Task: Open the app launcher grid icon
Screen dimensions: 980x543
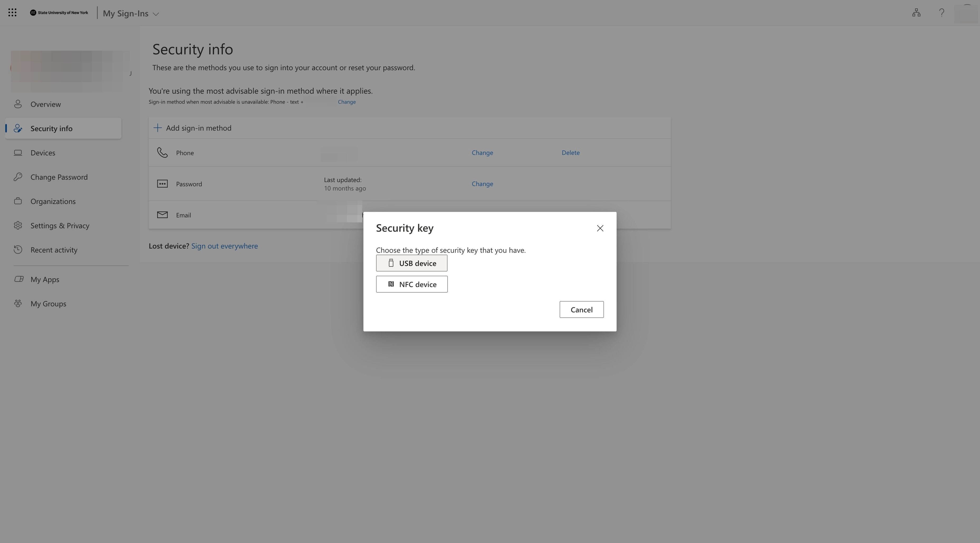Action: tap(12, 13)
